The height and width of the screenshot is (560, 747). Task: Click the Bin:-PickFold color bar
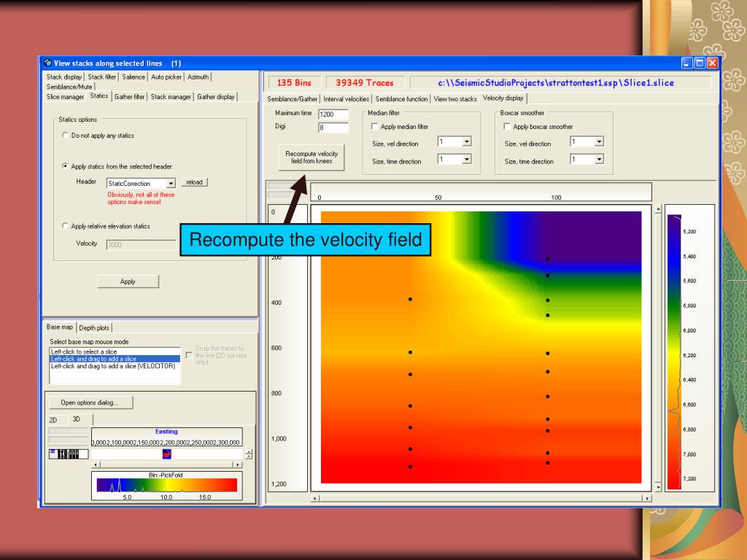point(167,485)
